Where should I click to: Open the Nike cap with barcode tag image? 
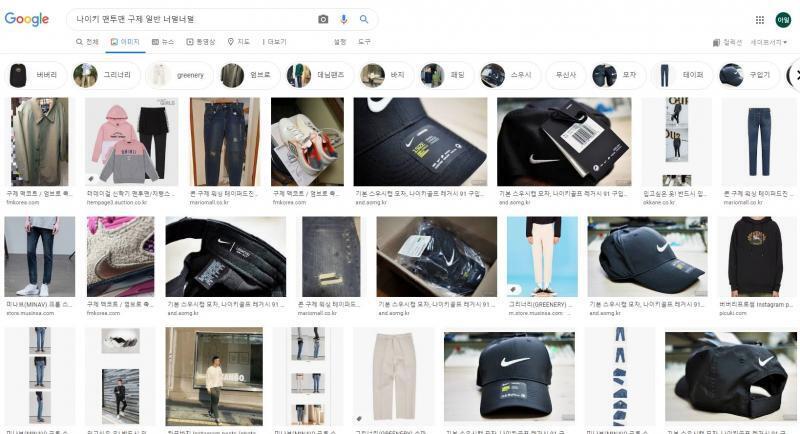coord(564,142)
